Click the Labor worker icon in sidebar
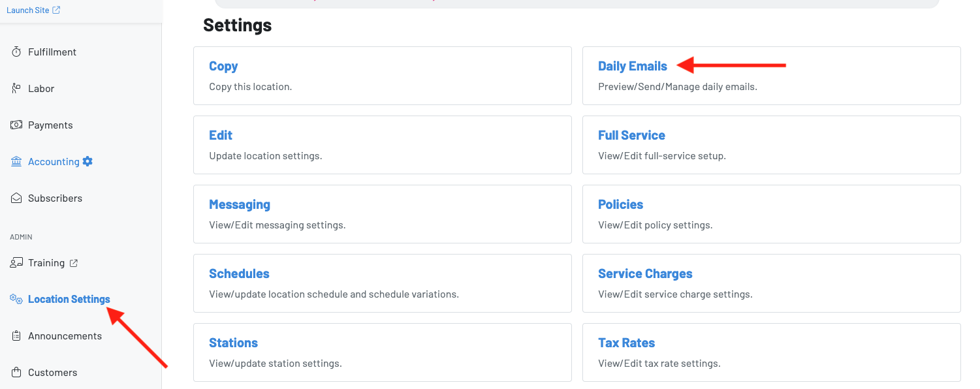980x389 pixels. 16,89
